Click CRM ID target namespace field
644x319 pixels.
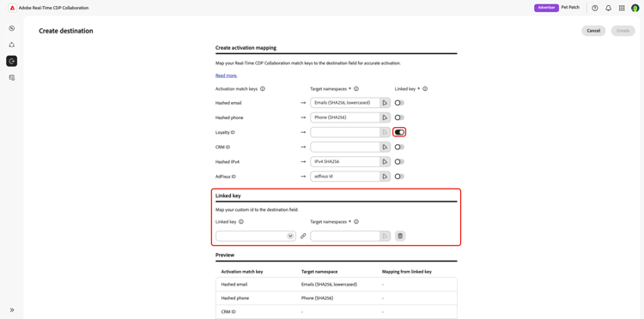pos(345,147)
